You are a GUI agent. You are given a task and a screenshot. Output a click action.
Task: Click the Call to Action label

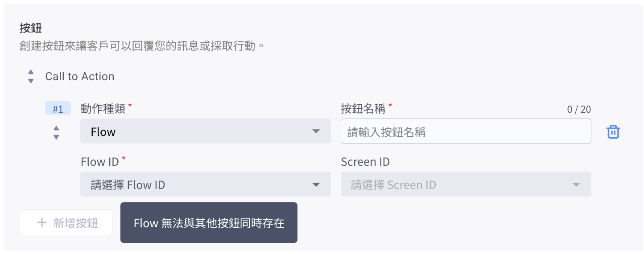click(x=80, y=77)
